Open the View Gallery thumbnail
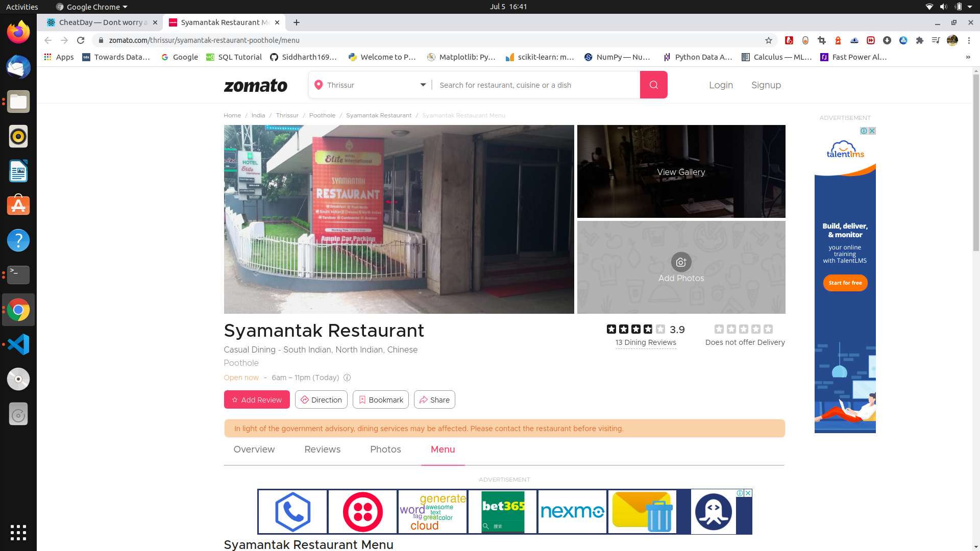Image resolution: width=980 pixels, height=551 pixels. pyautogui.click(x=681, y=172)
